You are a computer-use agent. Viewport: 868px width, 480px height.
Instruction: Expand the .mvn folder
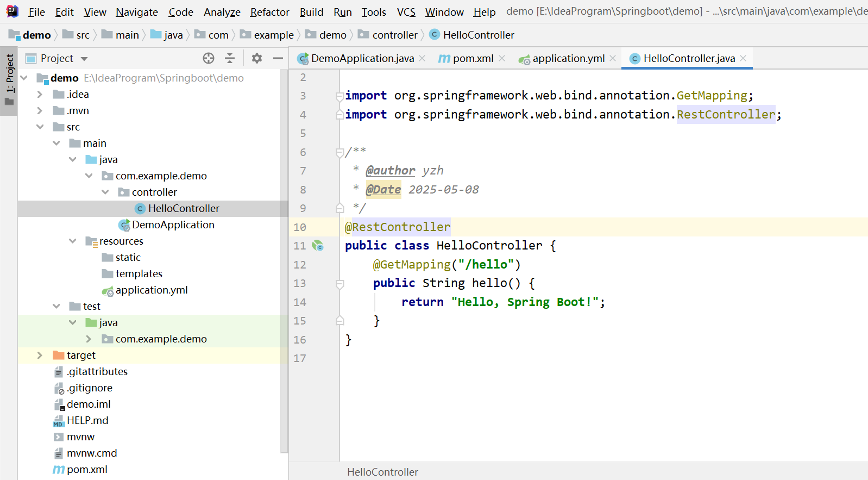click(x=40, y=110)
